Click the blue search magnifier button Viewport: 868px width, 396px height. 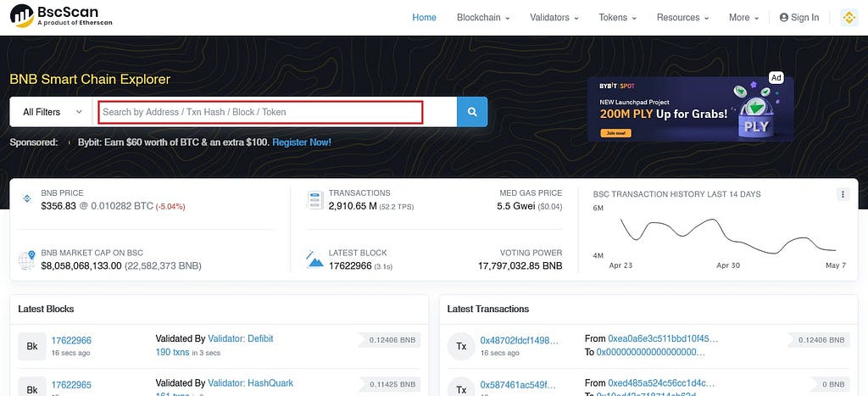click(x=472, y=112)
